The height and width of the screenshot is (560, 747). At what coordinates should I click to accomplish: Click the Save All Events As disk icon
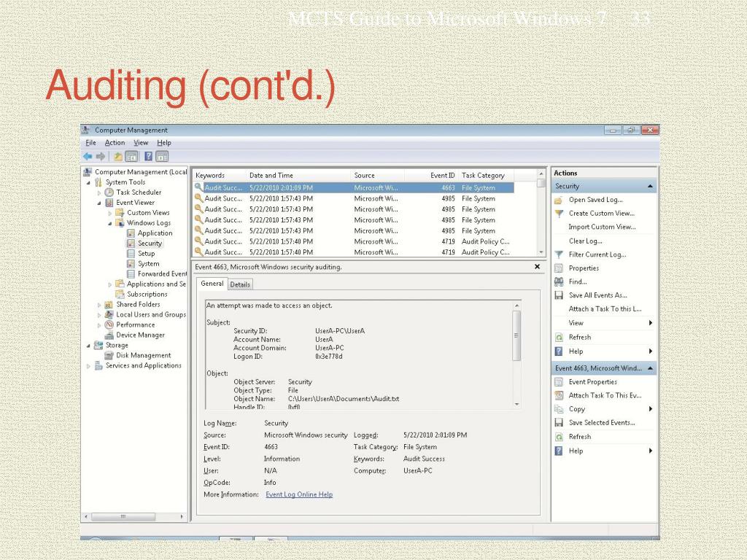tap(559, 295)
